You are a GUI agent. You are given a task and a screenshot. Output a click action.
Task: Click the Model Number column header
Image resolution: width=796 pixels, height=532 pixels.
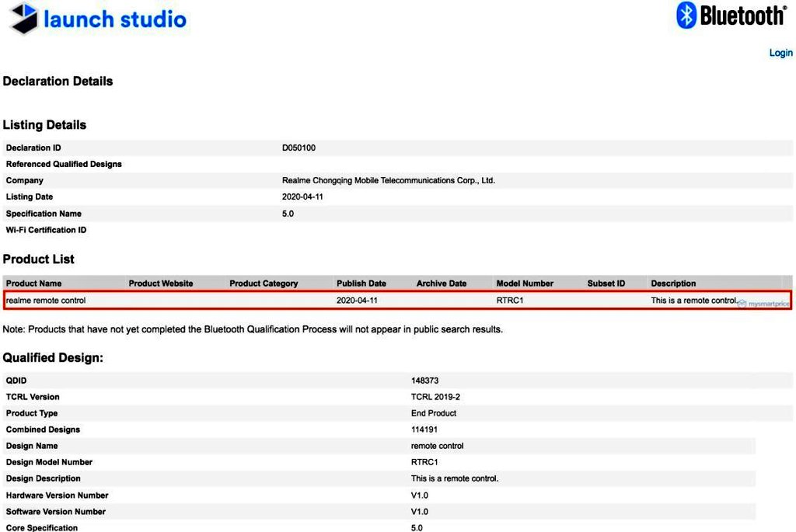point(525,283)
